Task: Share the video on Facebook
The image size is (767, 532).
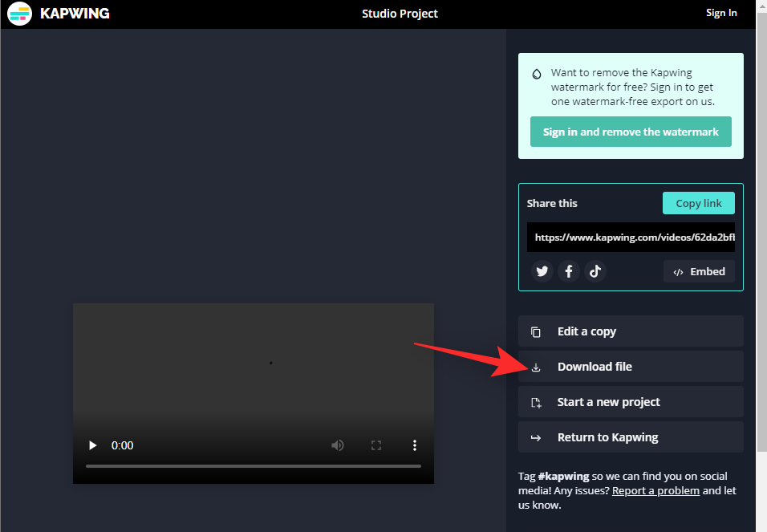Action: [x=568, y=271]
